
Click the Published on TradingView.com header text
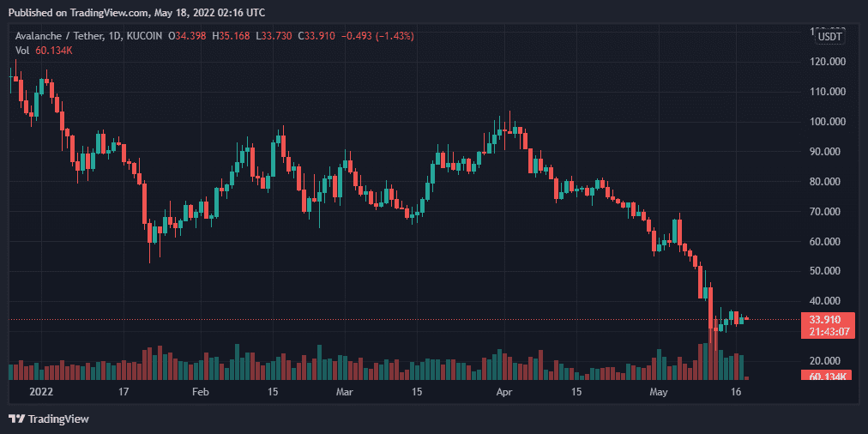[x=136, y=13]
